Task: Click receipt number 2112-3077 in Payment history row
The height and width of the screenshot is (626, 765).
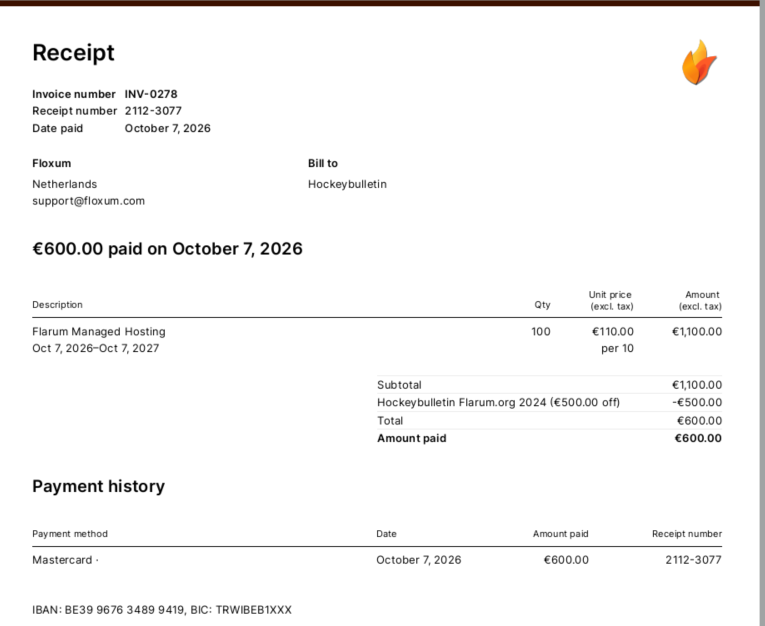Action: tap(693, 560)
